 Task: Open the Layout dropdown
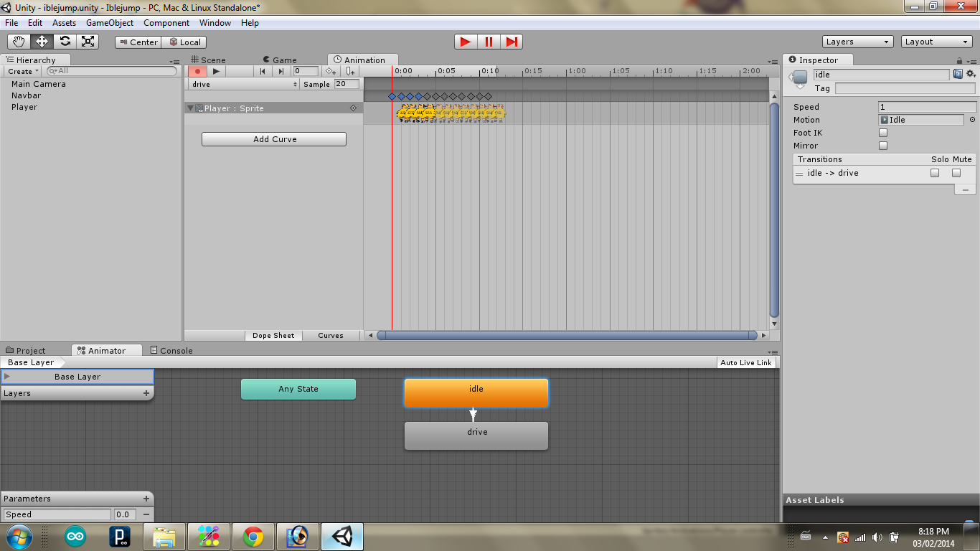click(x=937, y=42)
